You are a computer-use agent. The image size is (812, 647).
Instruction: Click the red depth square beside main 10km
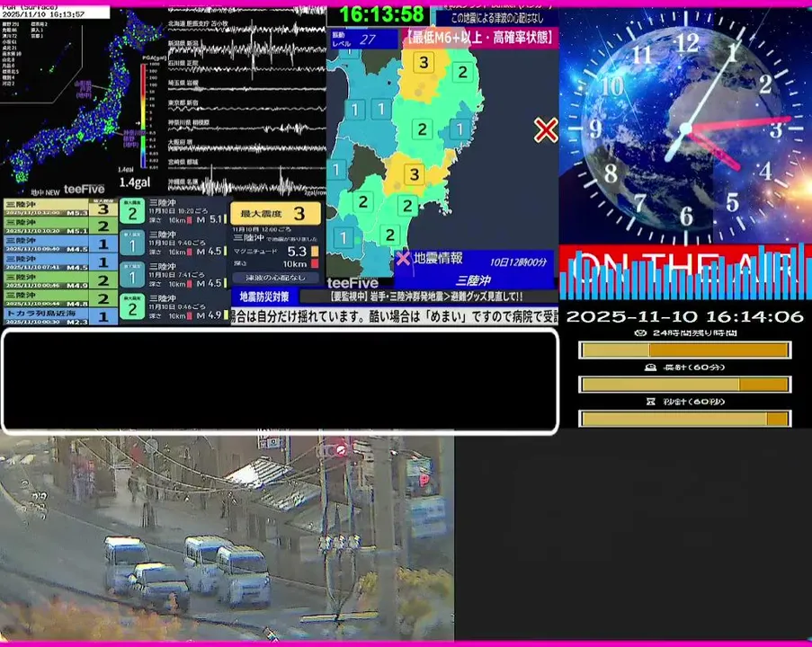point(315,264)
